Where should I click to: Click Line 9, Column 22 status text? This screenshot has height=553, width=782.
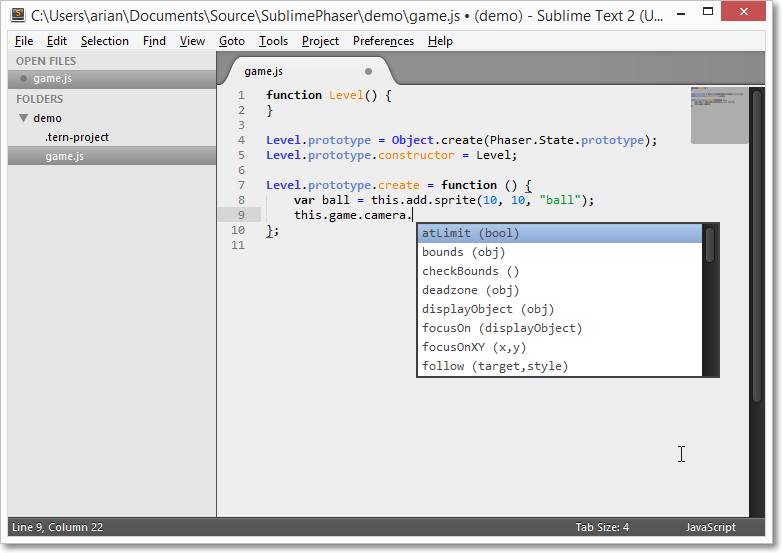pyautogui.click(x=57, y=527)
